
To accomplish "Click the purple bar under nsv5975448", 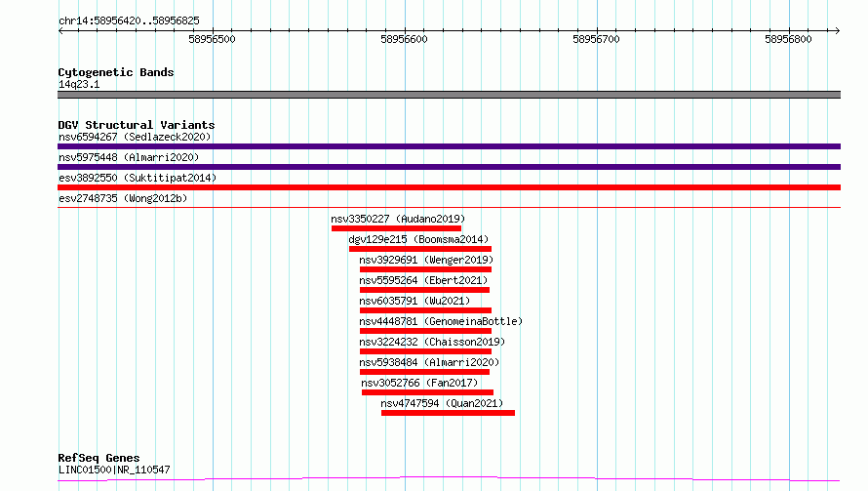I will coord(449,167).
